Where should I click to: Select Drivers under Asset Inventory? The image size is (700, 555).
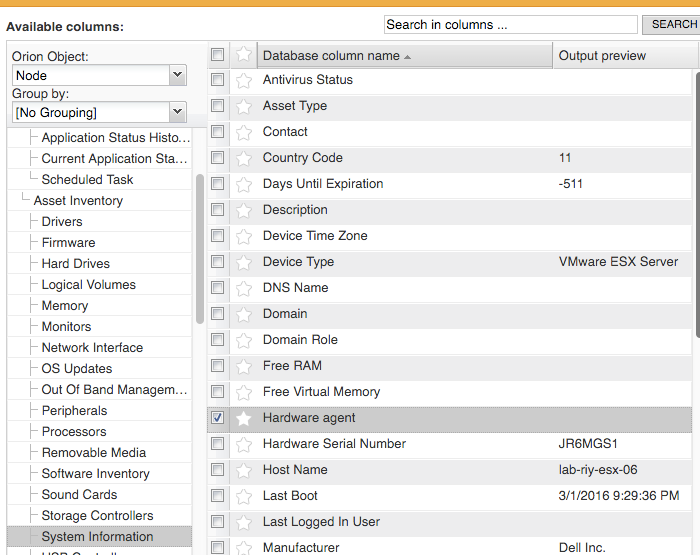(62, 221)
